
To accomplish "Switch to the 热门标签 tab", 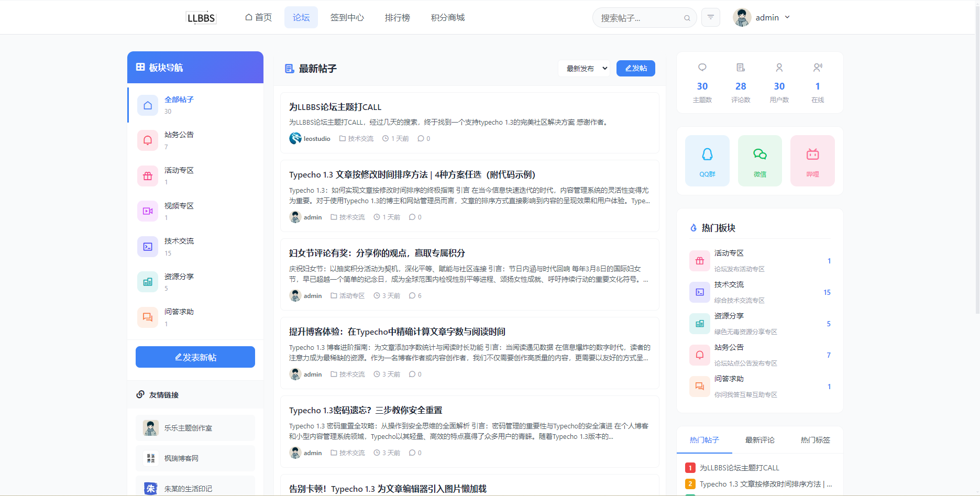I will (x=815, y=440).
